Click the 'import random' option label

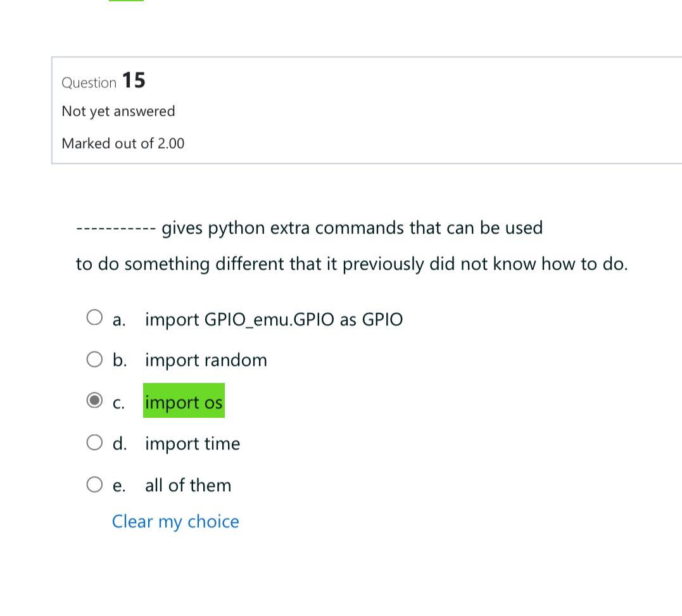click(x=205, y=360)
